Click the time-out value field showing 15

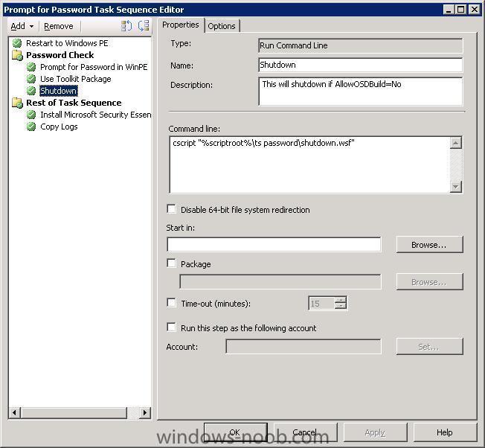(x=321, y=303)
